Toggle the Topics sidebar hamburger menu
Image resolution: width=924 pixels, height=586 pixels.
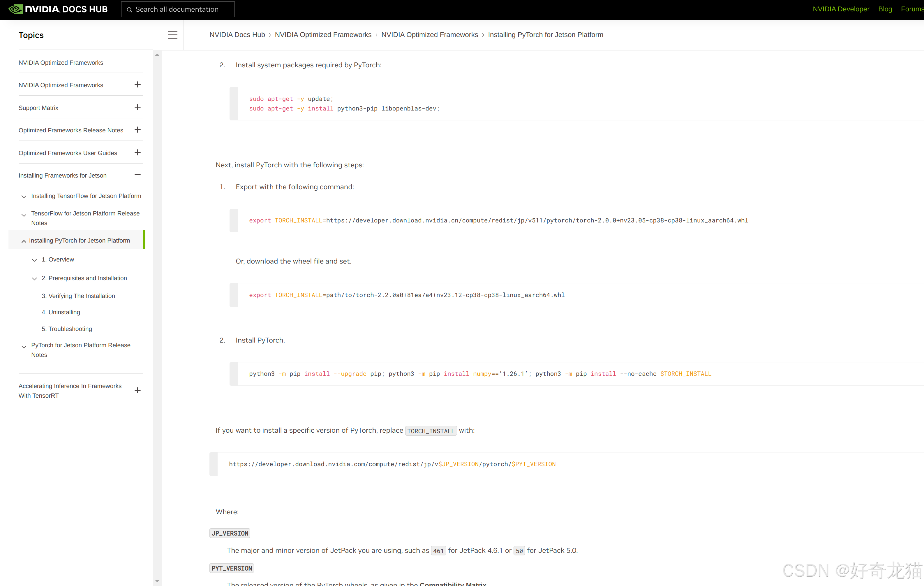(172, 35)
